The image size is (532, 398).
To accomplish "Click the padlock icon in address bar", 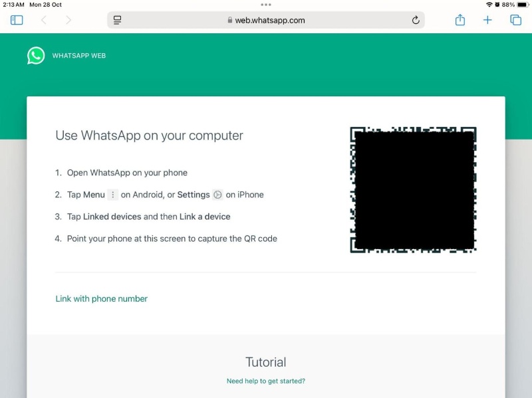I will (x=230, y=21).
